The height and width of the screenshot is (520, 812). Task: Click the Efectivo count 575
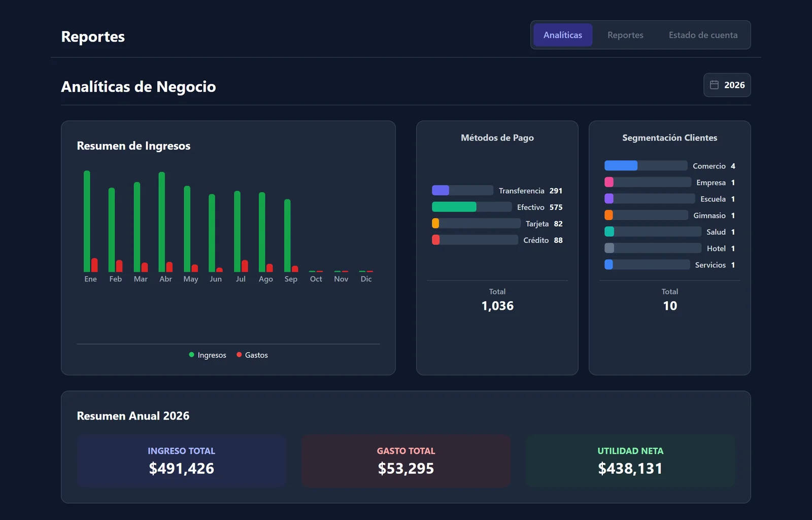point(556,207)
